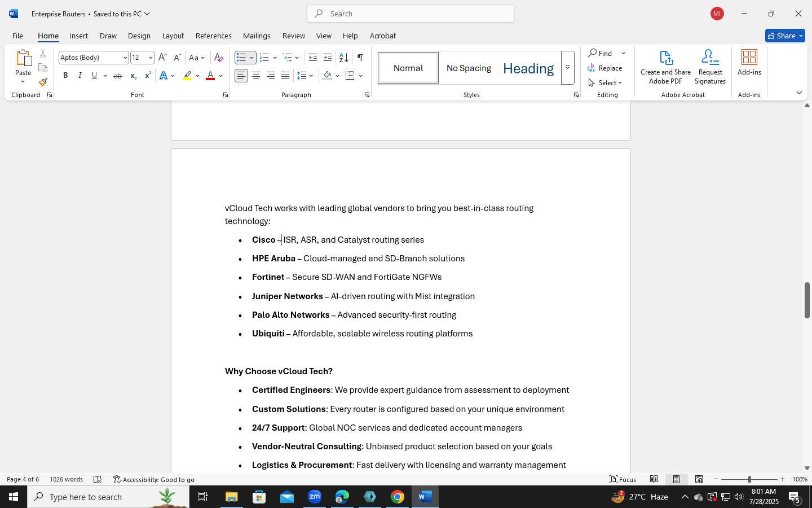Increase paragraph indent
Viewport: 812px width, 508px height.
point(328,58)
